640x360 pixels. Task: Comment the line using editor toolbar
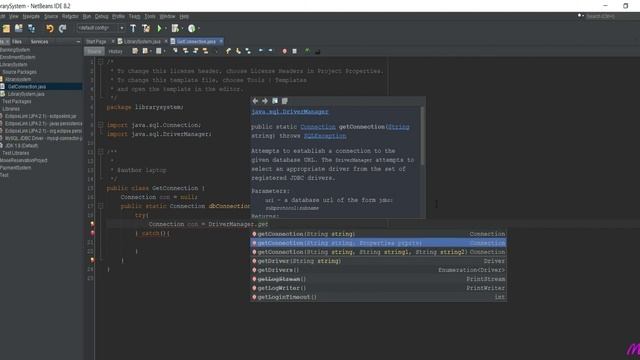click(x=307, y=51)
